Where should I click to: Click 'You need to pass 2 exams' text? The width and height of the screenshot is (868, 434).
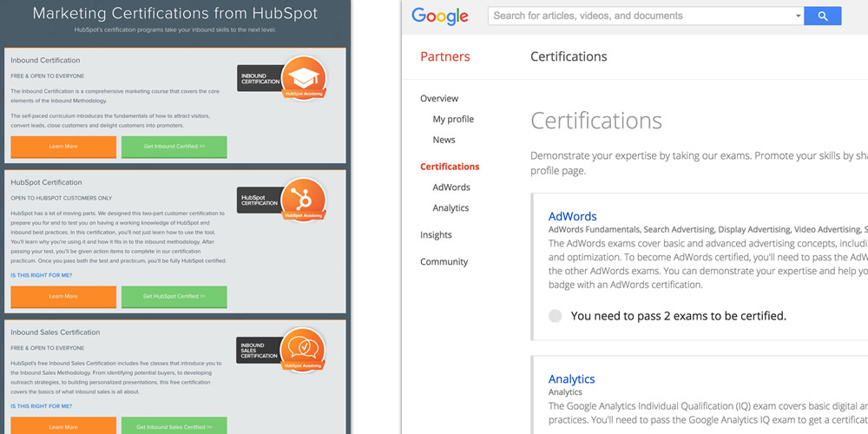pos(678,316)
